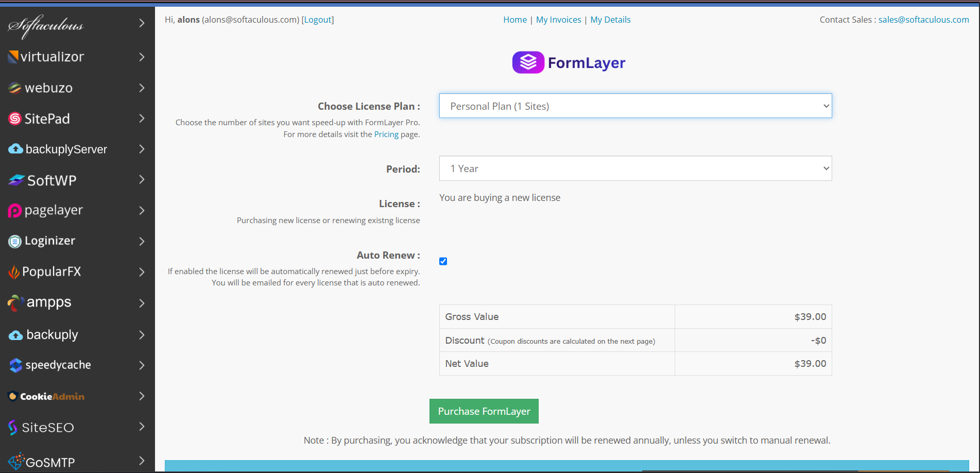This screenshot has height=473, width=980.
Task: Select the backuply sidebar logo
Action: pos(43,334)
